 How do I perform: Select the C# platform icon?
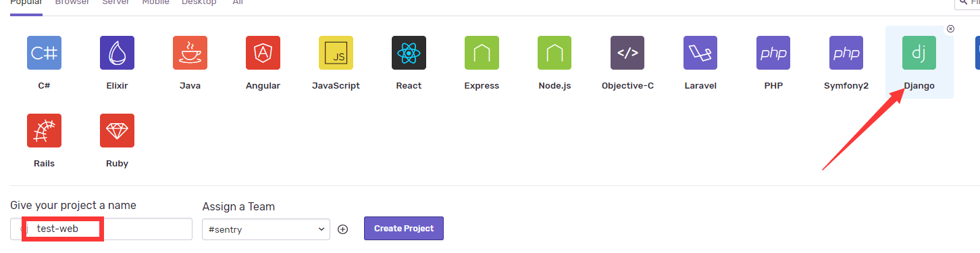coord(44,53)
